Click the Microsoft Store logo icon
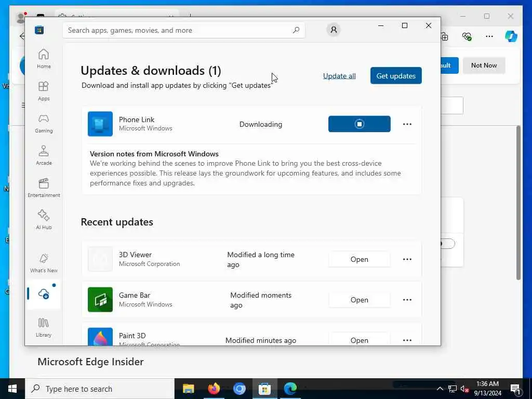Image resolution: width=532 pixels, height=399 pixels. 39,30
